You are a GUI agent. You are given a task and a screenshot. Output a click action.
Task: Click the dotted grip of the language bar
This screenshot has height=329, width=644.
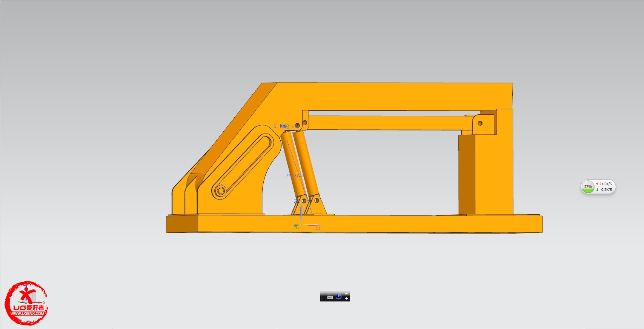coord(323,297)
